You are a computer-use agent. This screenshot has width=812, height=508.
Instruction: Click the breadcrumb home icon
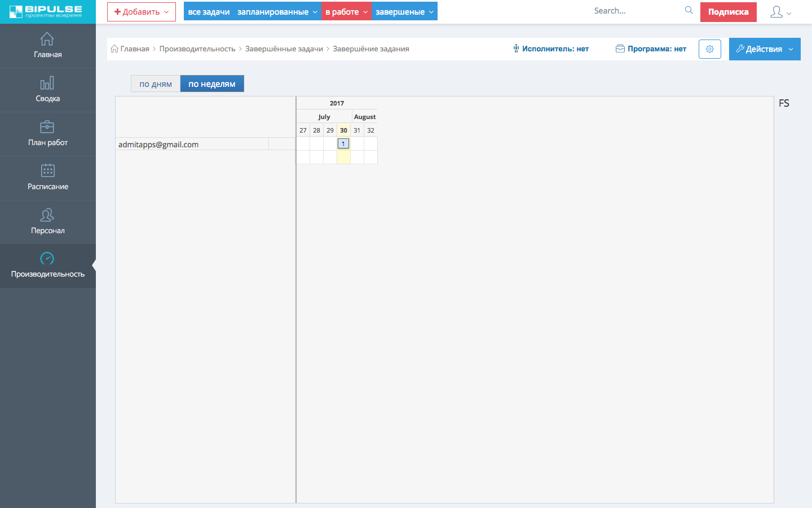tap(114, 49)
